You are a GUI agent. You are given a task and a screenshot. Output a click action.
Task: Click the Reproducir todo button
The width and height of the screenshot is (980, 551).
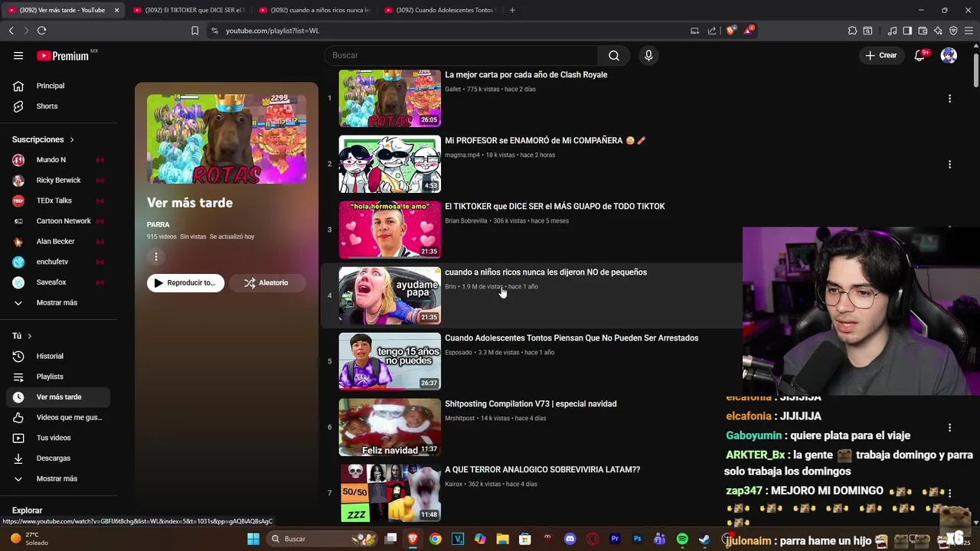[185, 282]
